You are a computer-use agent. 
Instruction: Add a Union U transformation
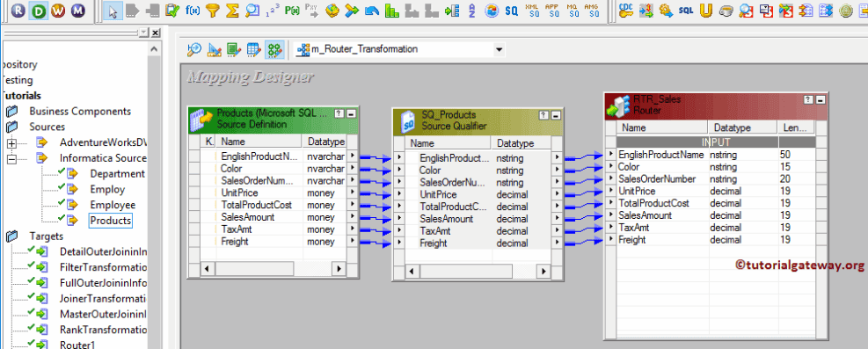pos(705,10)
